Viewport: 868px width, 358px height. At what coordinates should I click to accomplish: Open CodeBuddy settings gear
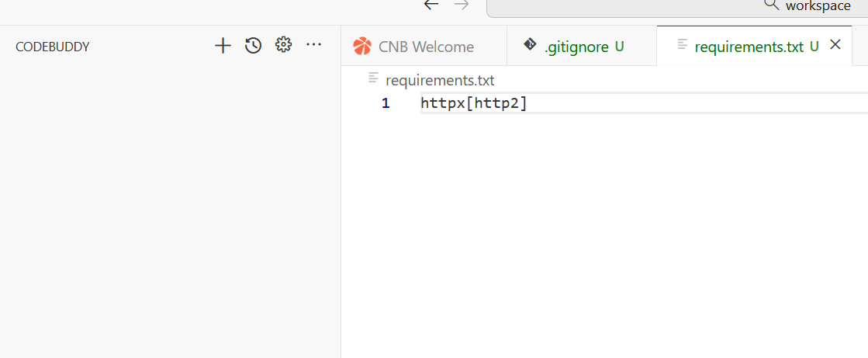click(x=283, y=45)
